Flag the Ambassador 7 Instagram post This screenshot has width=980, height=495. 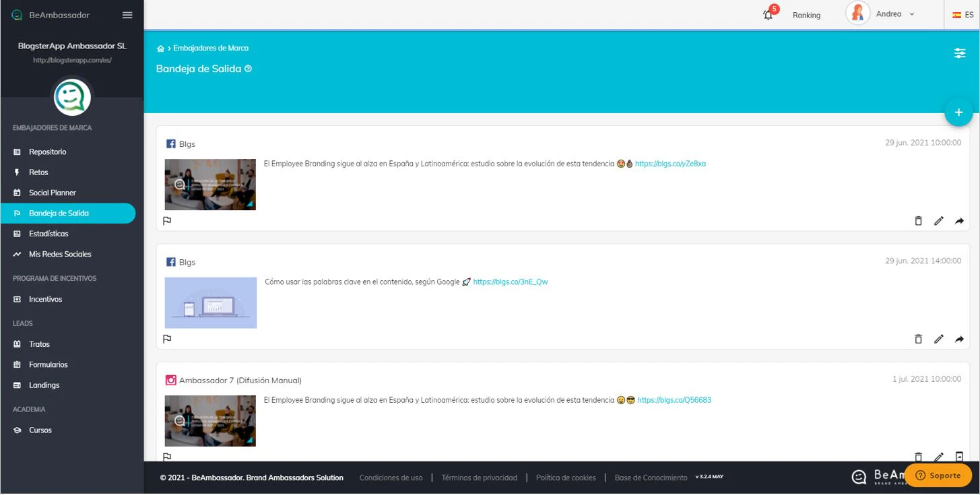[167, 457]
